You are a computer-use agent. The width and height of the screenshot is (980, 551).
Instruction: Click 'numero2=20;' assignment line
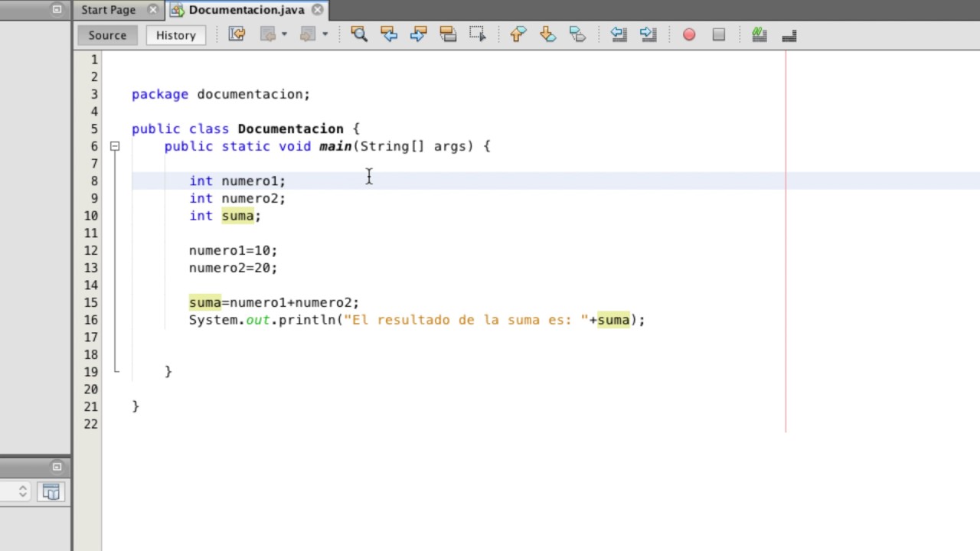pos(233,268)
